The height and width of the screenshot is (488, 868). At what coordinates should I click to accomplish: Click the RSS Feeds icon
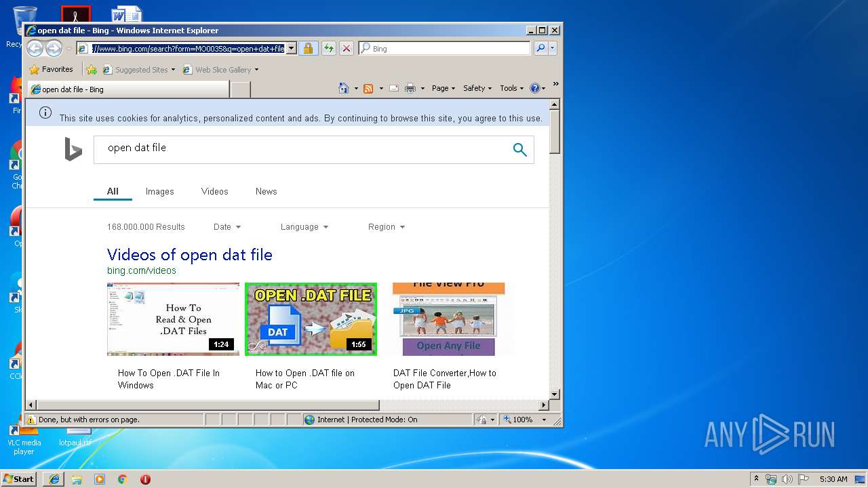click(368, 88)
